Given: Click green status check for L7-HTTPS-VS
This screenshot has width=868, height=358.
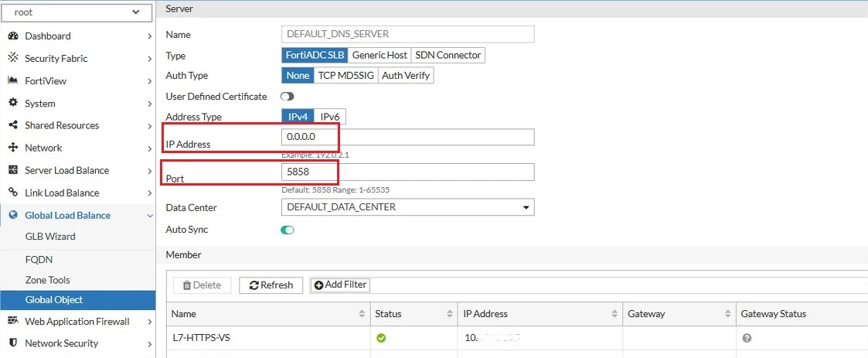Looking at the screenshot, I should coord(381,337).
